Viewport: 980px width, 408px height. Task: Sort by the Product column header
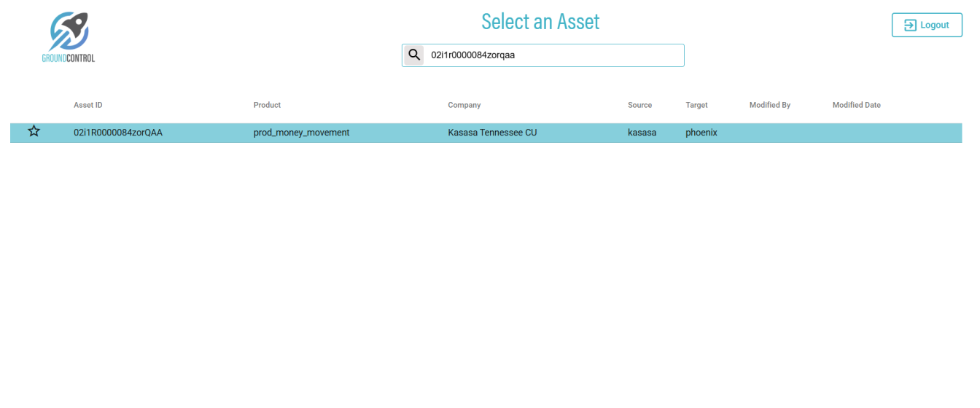[267, 105]
